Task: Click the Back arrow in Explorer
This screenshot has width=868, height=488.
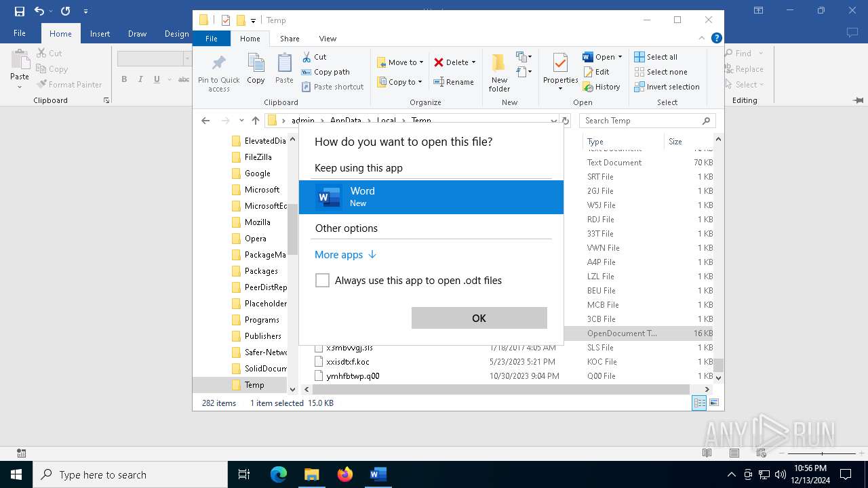Action: [x=205, y=121]
